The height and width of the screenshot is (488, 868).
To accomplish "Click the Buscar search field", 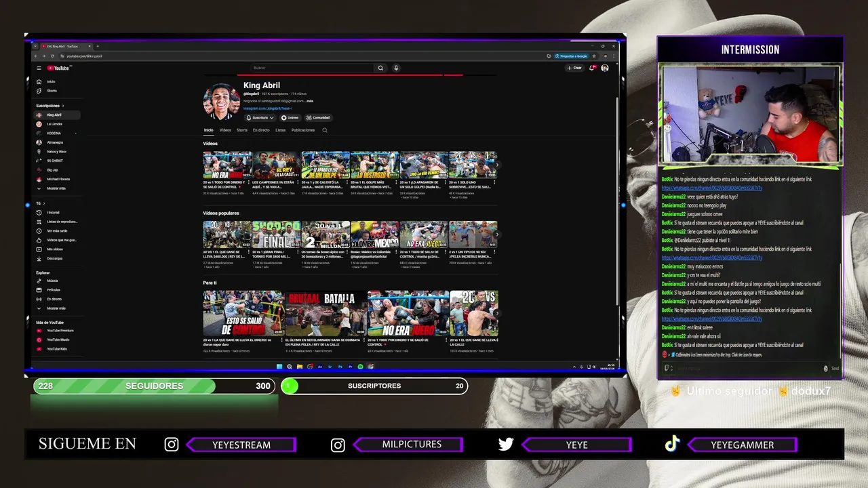I will tap(312, 68).
